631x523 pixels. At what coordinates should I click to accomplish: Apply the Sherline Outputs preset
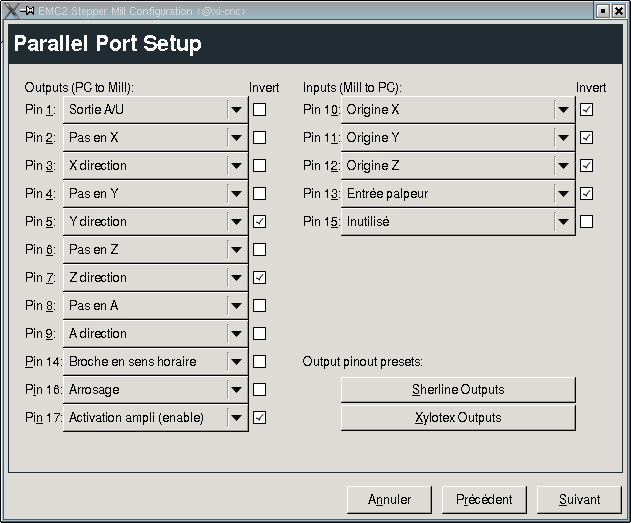click(x=458, y=389)
